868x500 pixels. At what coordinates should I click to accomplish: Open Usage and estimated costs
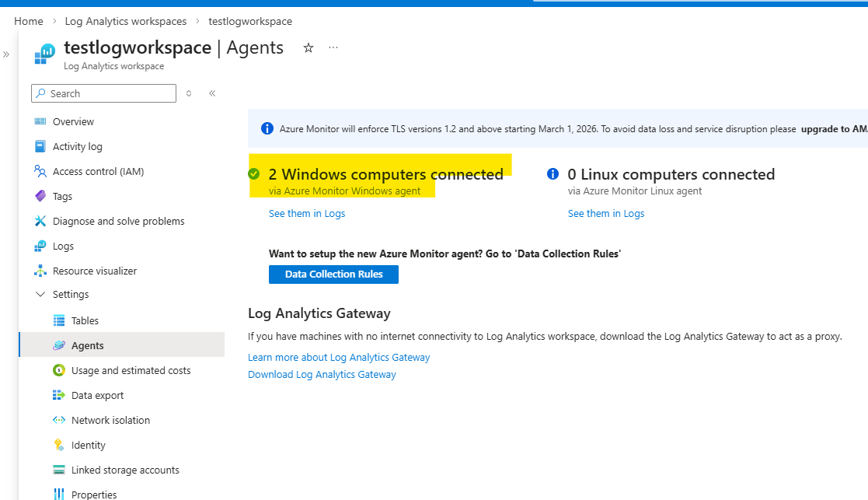point(131,370)
